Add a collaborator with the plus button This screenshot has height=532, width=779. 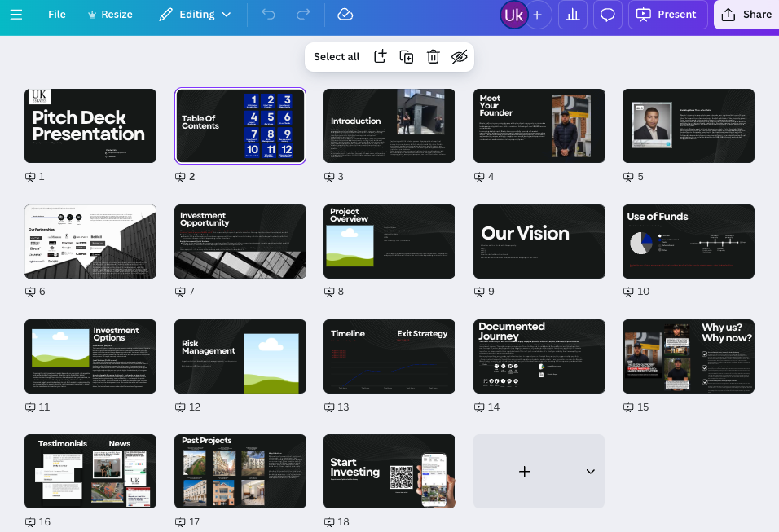point(538,15)
